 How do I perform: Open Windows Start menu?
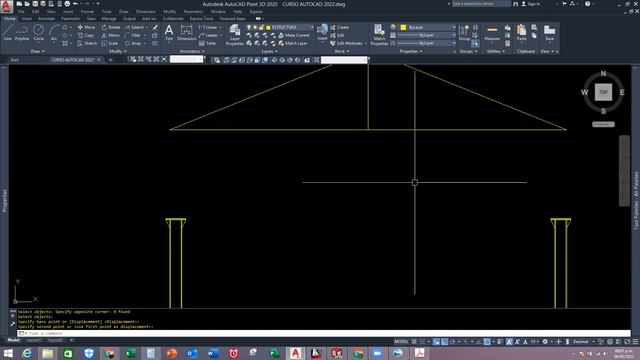click(8, 353)
